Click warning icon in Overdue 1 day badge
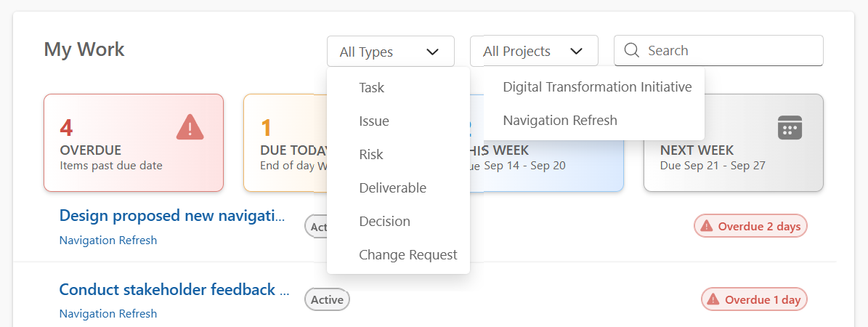Viewport: 868px width, 327px height. point(713,299)
